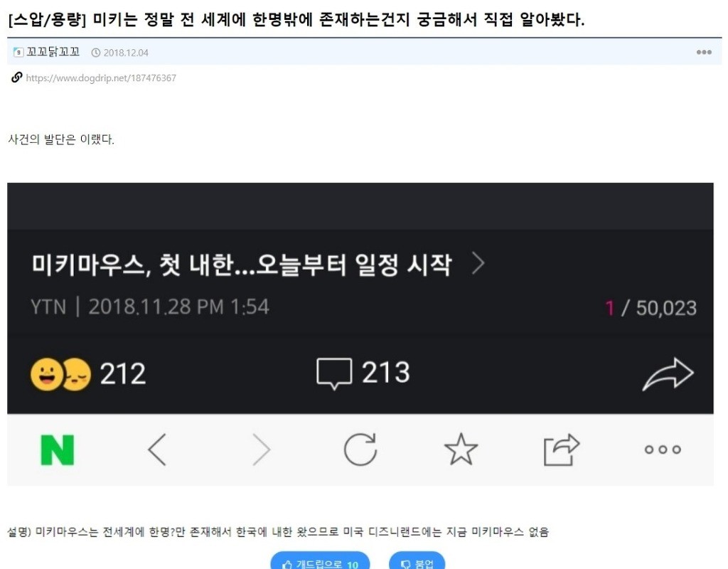
Task: Share article using curved arrow icon
Action: [x=668, y=374]
